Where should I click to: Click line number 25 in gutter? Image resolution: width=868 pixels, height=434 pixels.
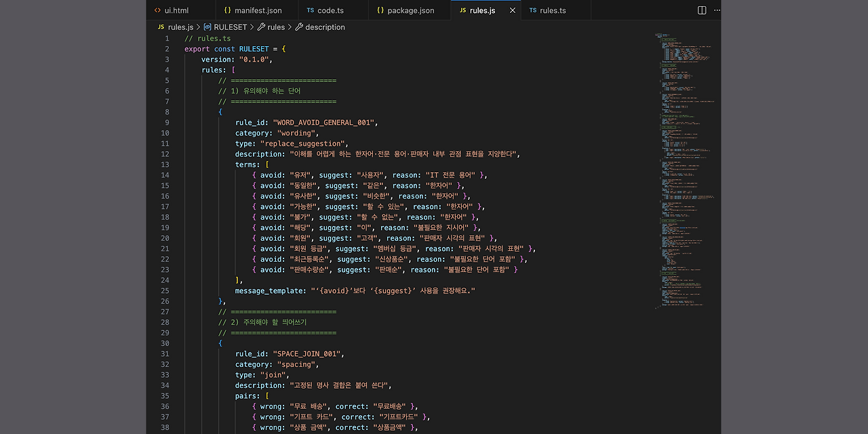pyautogui.click(x=165, y=291)
